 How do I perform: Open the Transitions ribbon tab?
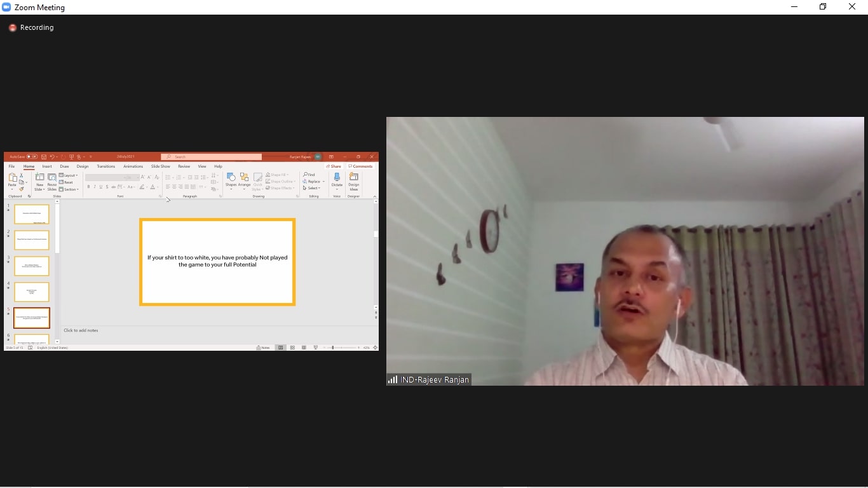[105, 166]
